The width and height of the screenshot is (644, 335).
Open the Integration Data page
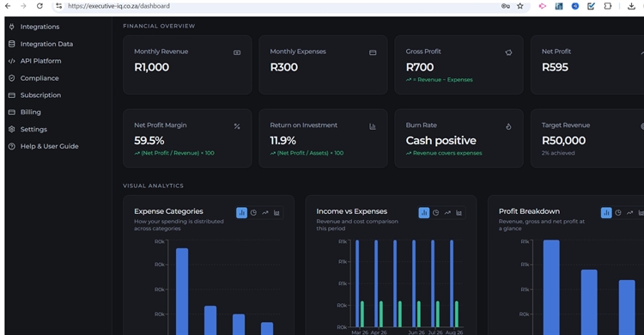click(46, 44)
